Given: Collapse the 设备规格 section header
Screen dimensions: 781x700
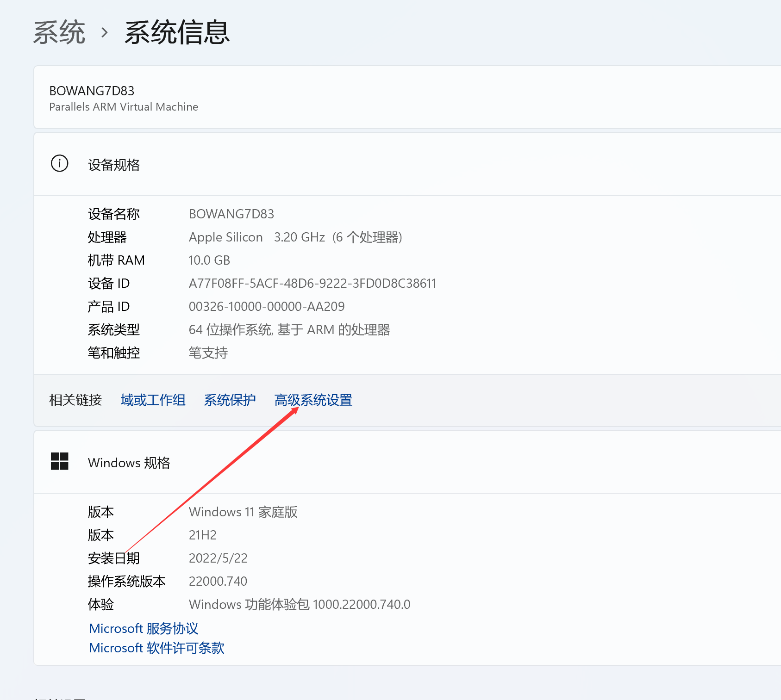Looking at the screenshot, I should point(407,164).
